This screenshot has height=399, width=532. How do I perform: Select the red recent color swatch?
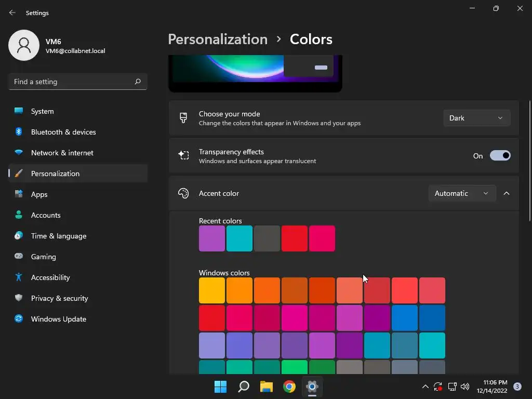[295, 238]
